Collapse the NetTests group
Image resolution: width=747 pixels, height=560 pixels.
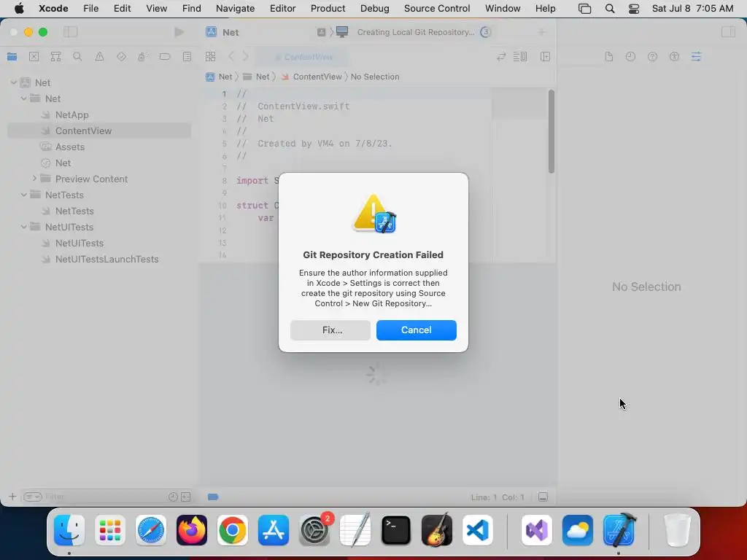(x=23, y=195)
